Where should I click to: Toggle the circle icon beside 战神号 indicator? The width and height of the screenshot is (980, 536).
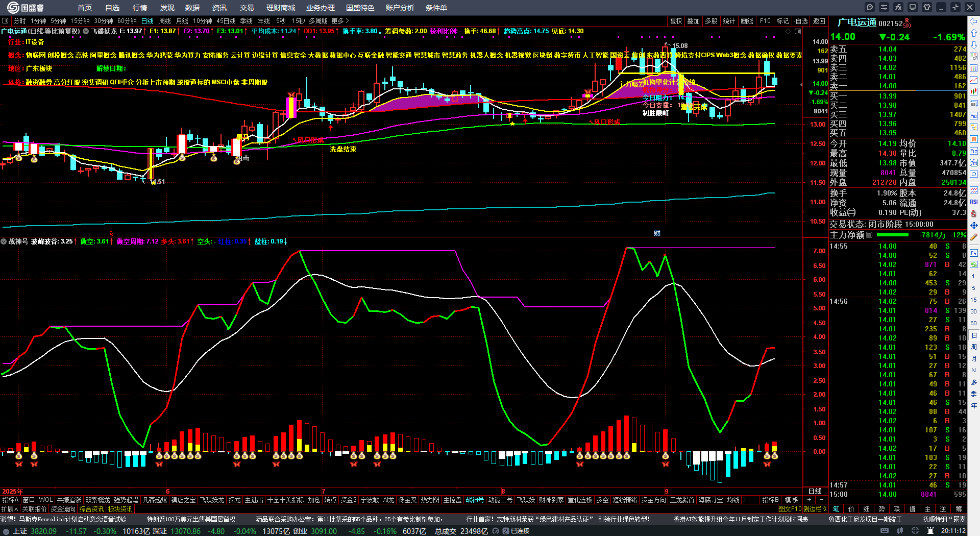4,241
